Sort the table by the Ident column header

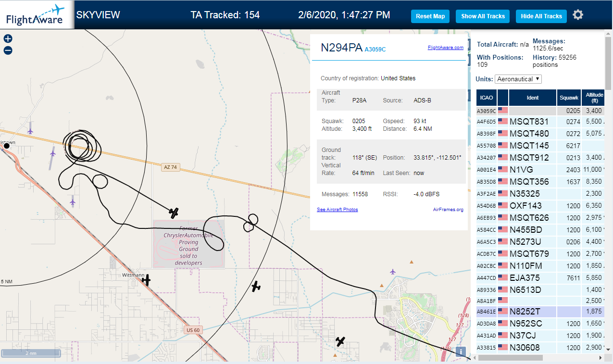coord(533,98)
